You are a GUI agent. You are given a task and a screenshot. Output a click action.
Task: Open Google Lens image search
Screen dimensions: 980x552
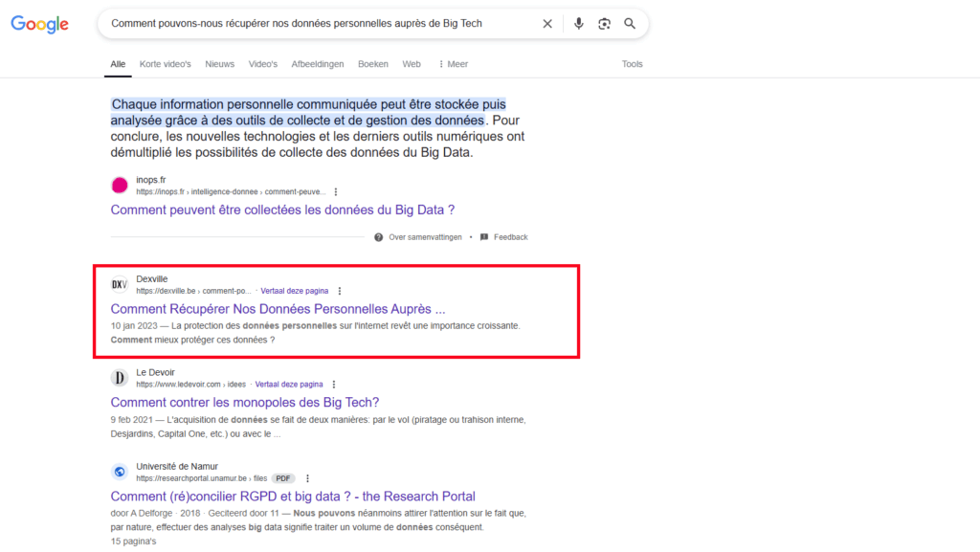tap(605, 24)
